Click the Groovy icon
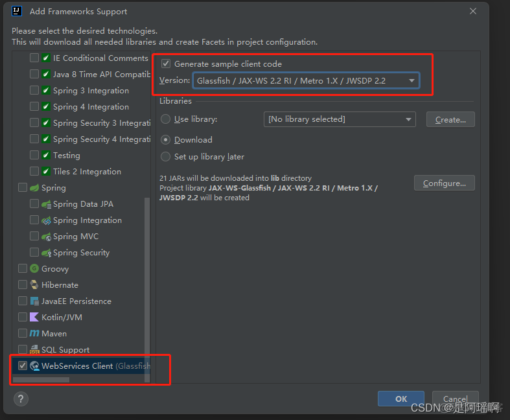 [x=34, y=268]
